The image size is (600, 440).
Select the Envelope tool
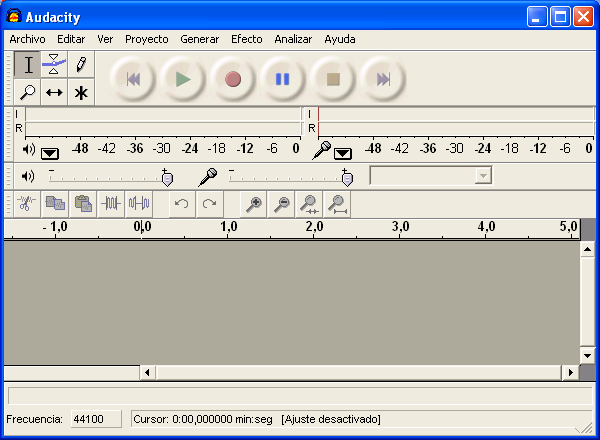[54, 65]
